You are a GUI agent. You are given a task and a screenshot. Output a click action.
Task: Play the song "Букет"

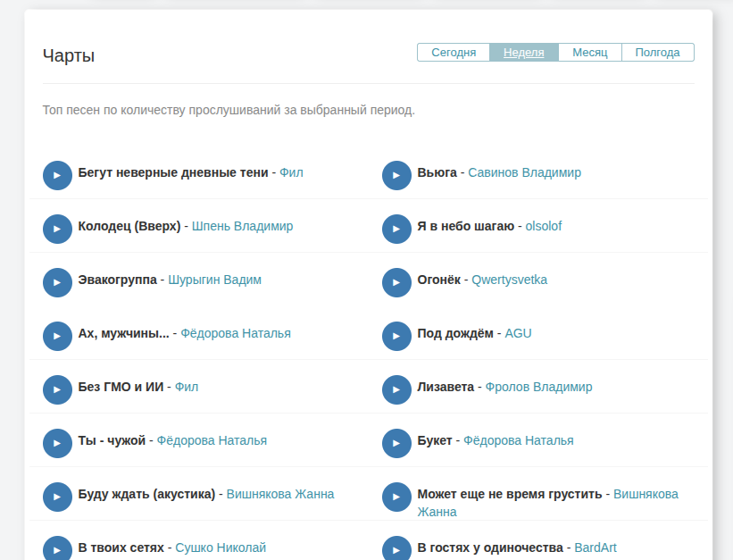pyautogui.click(x=396, y=443)
